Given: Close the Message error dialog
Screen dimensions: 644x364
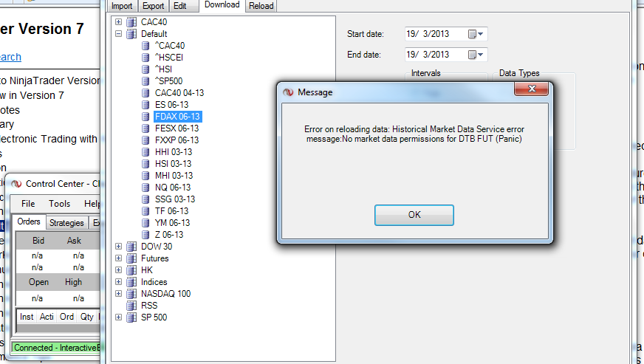Looking at the screenshot, I should click(532, 89).
